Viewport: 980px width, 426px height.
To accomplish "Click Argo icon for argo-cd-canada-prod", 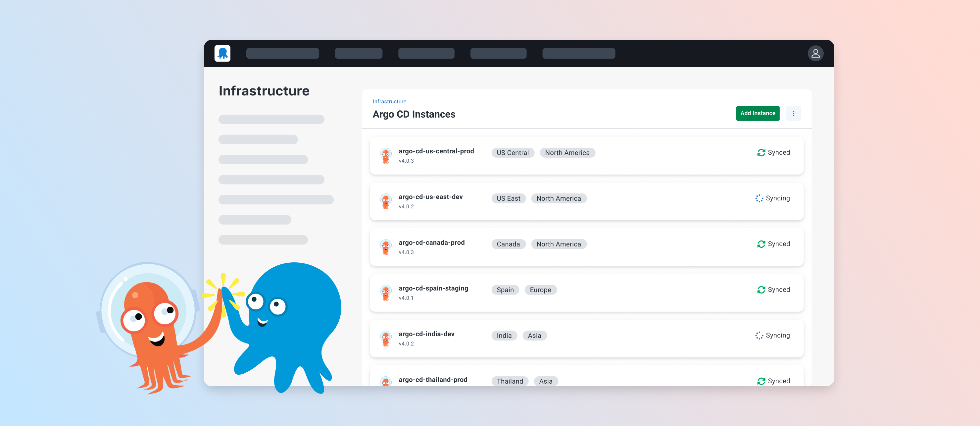I will click(385, 247).
